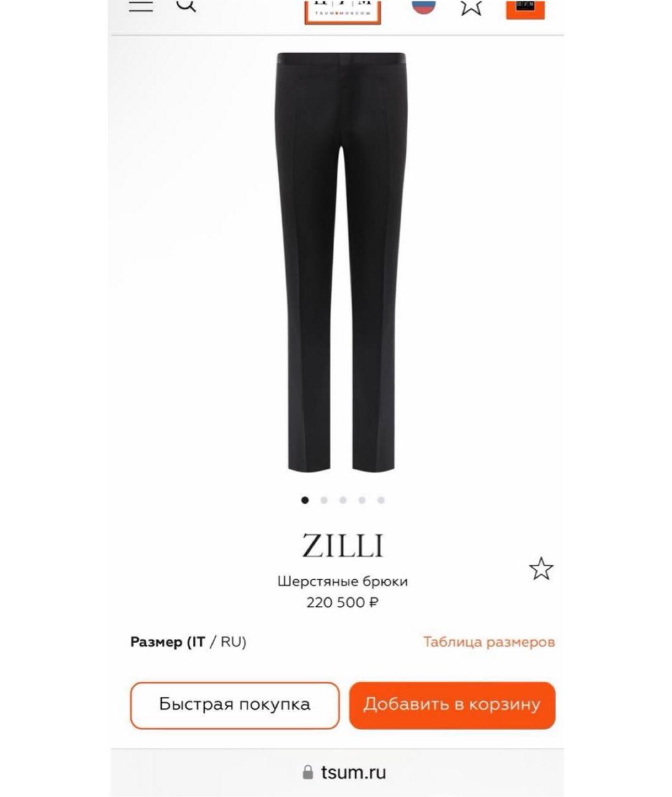Open favorites star in header

tap(471, 7)
